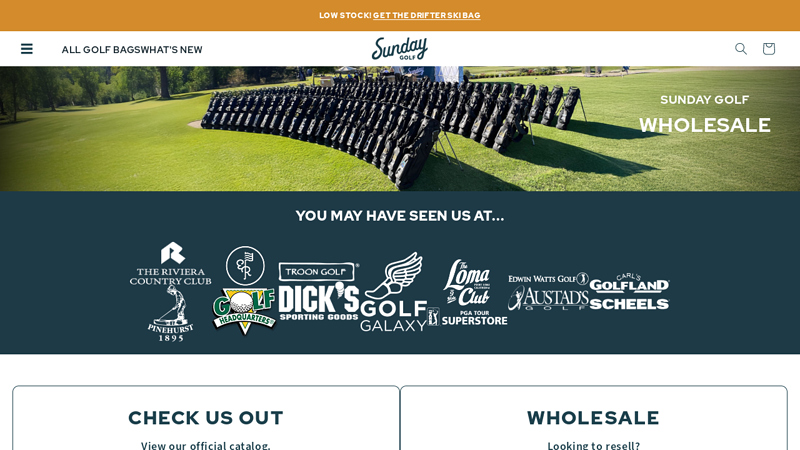Click the Austad's Golf logo

pyautogui.click(x=548, y=298)
